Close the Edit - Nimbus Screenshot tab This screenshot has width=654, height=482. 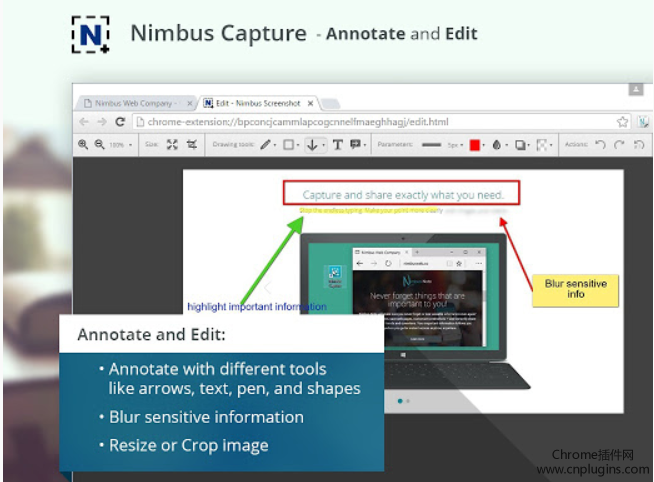tap(310, 103)
